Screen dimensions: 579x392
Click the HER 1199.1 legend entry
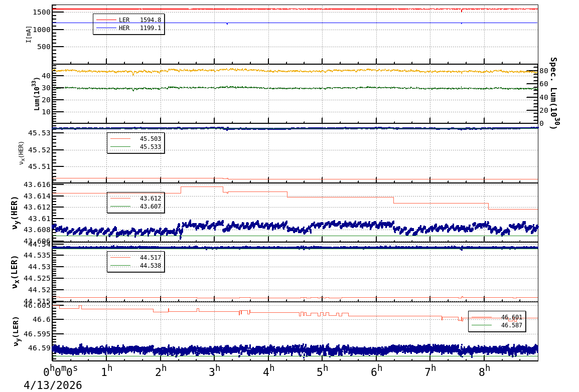click(128, 28)
